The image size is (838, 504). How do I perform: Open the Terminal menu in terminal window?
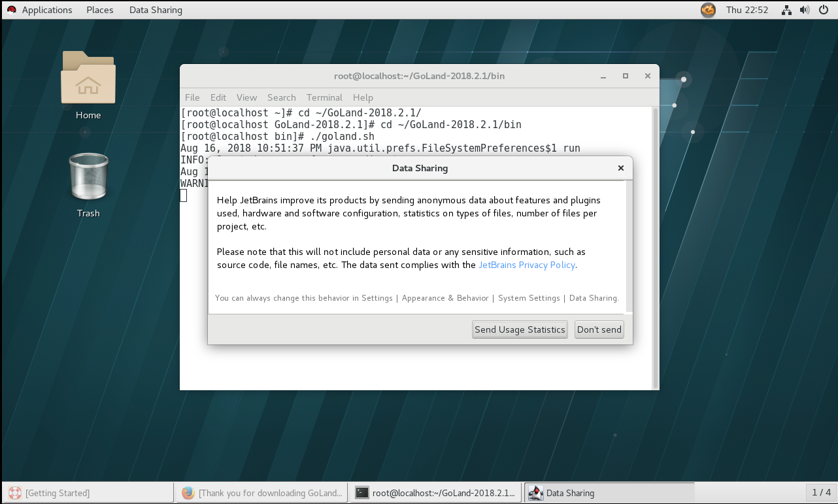point(324,97)
